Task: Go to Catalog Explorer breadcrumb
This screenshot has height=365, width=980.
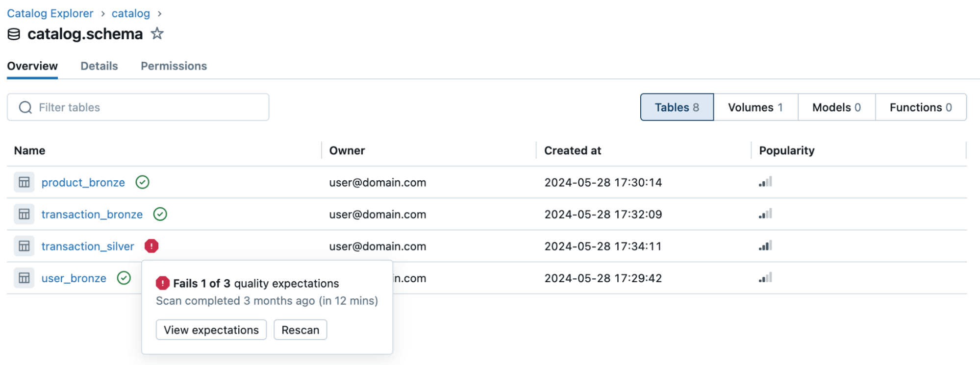Action: click(x=50, y=13)
